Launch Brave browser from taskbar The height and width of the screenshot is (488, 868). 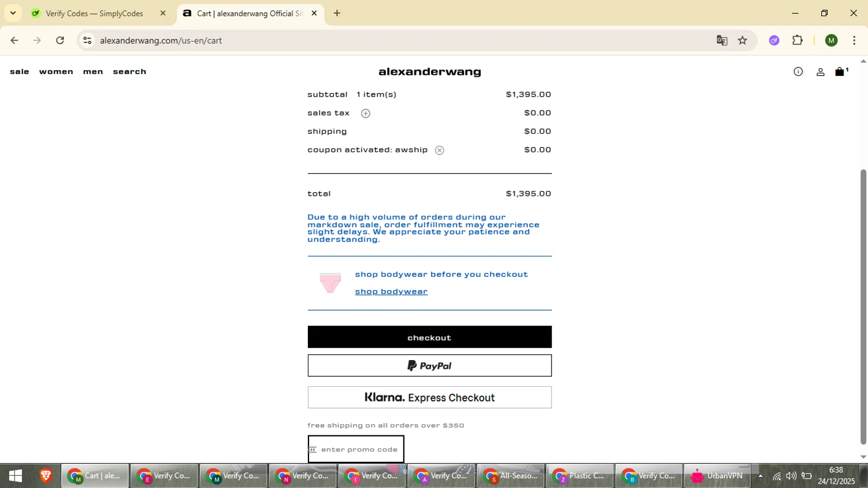tap(46, 476)
